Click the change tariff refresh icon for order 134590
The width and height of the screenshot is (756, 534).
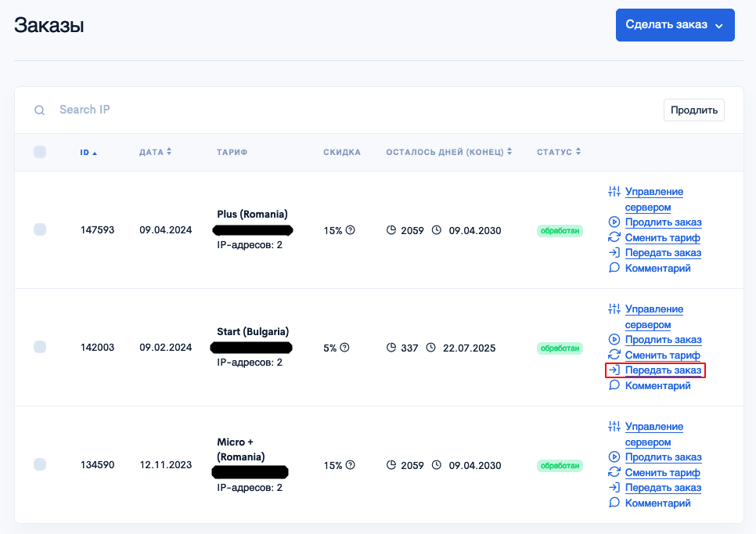point(614,472)
